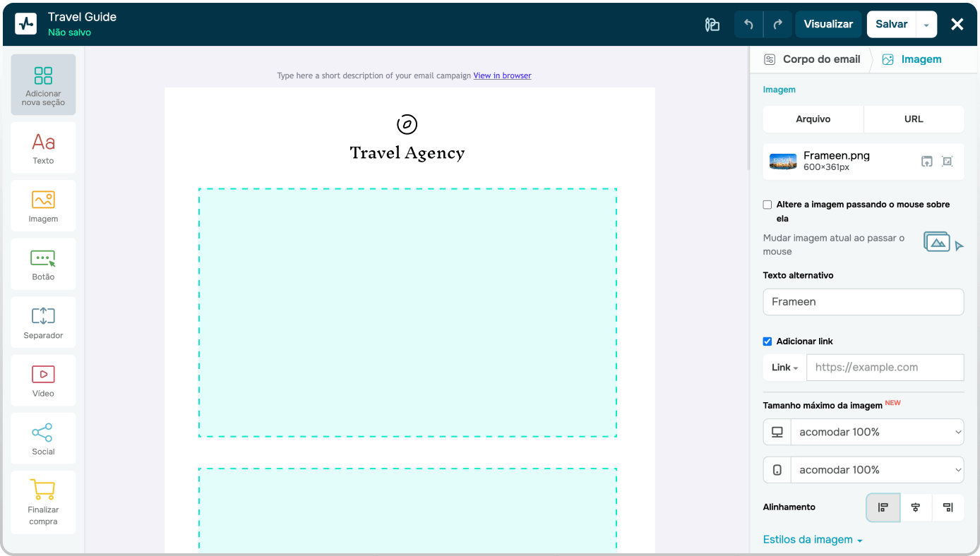The height and width of the screenshot is (556, 980).
Task: Replace the Frameen.png image file
Action: point(926,162)
